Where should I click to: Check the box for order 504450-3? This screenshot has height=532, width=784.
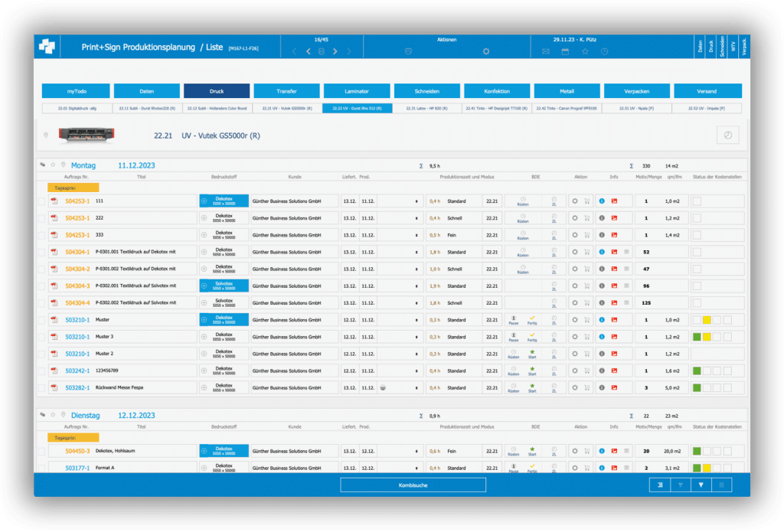[x=41, y=451]
